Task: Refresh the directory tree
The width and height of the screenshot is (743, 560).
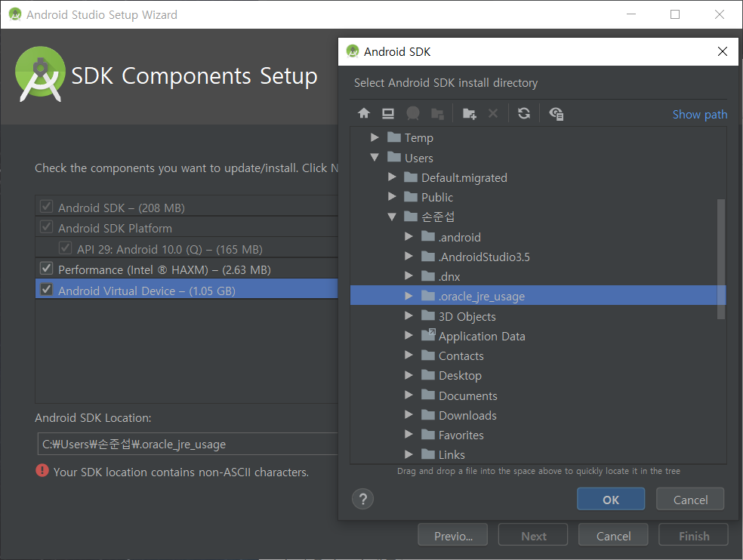Action: [x=523, y=113]
